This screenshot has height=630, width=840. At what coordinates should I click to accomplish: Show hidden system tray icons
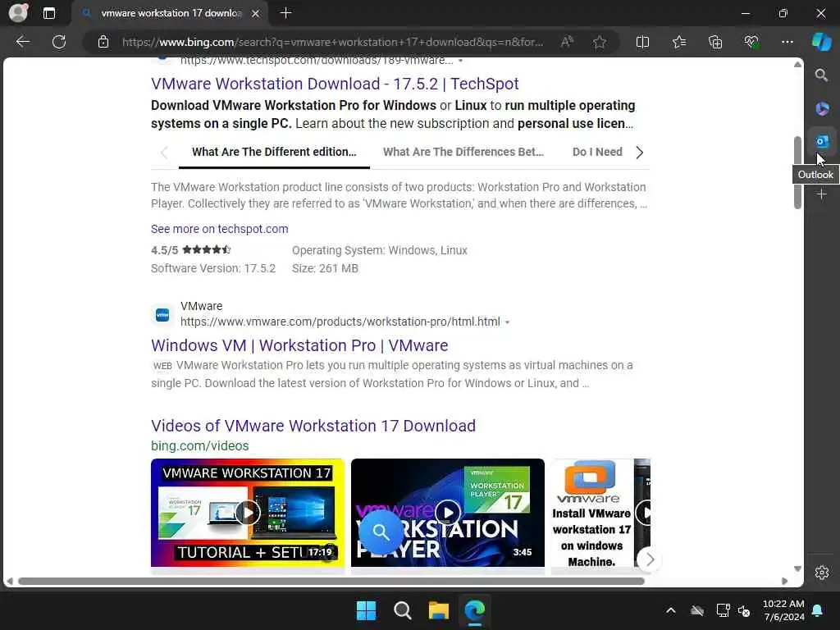[671, 610]
